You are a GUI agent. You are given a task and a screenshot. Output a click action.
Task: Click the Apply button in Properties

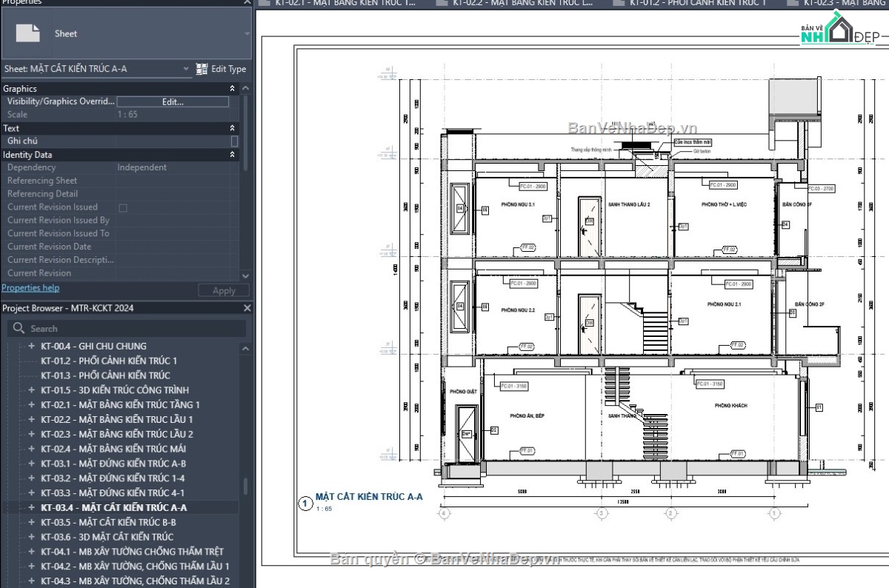[x=224, y=290]
